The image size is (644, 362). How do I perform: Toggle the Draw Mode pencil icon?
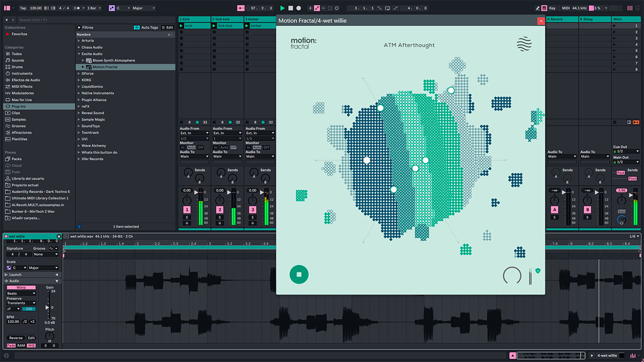538,8
